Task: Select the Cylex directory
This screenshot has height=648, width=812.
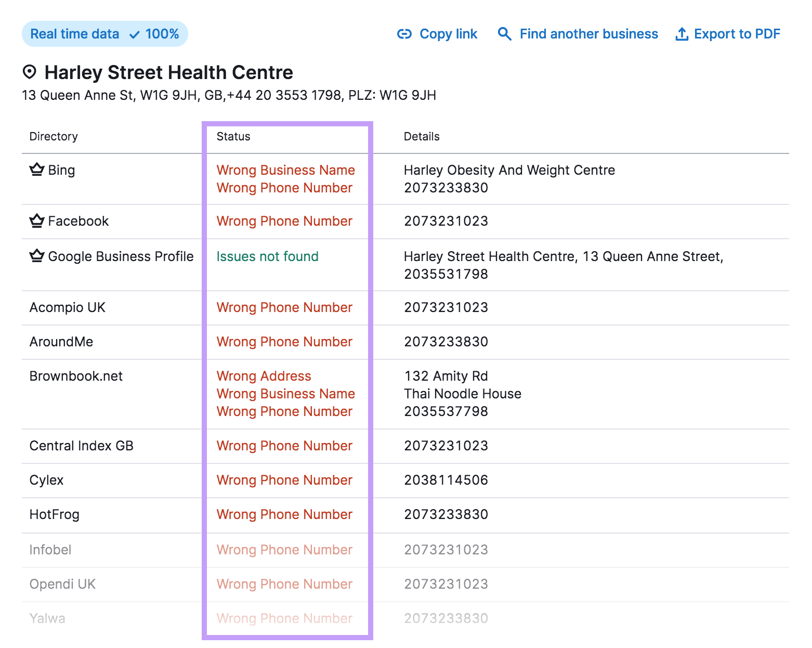Action: pos(46,480)
